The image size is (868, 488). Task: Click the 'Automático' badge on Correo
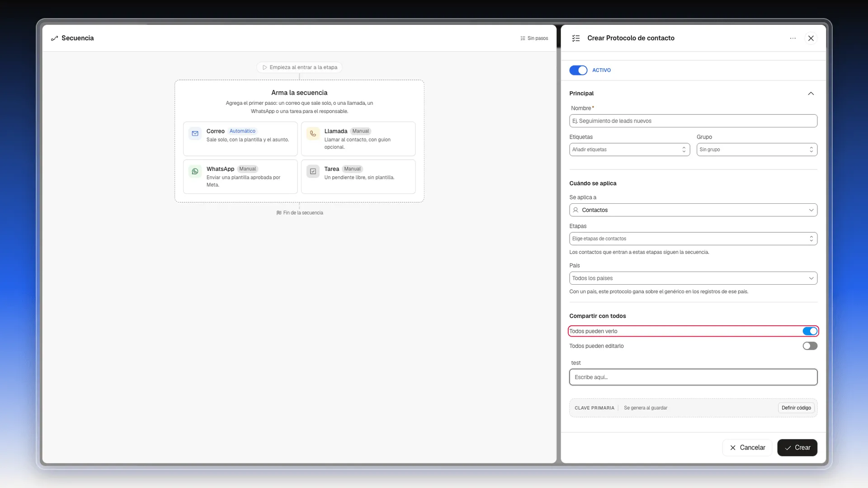(242, 131)
